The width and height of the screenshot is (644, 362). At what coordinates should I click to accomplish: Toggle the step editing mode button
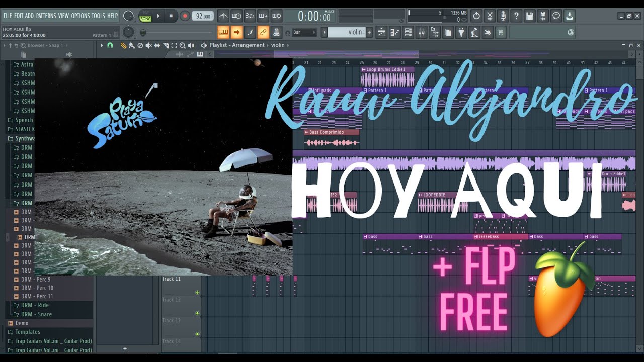(x=250, y=33)
